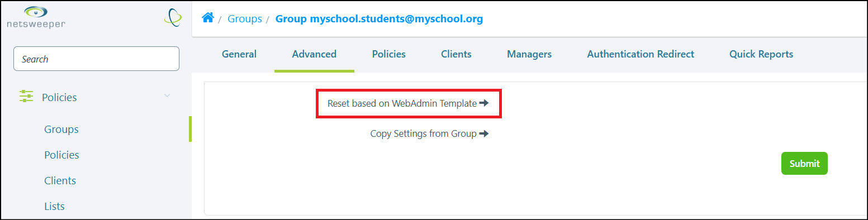Click arrow beside Copy Settings from Group
This screenshot has height=220, width=868.
point(484,133)
